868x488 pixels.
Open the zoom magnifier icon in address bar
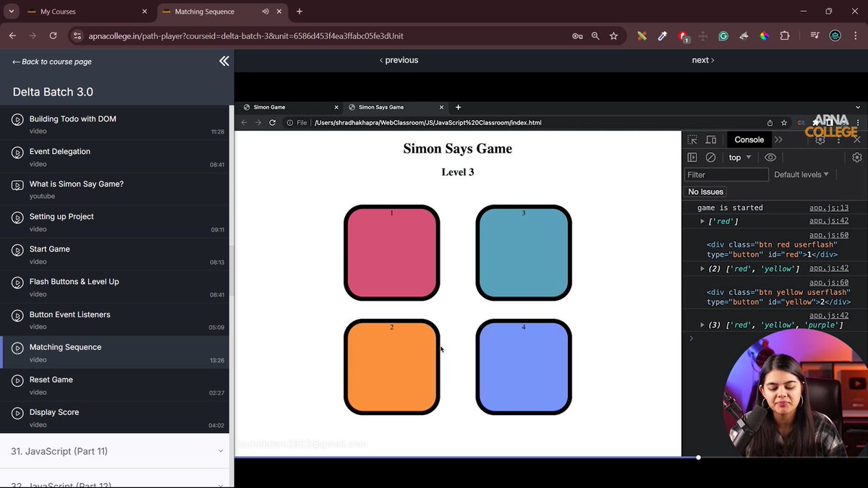[595, 35]
